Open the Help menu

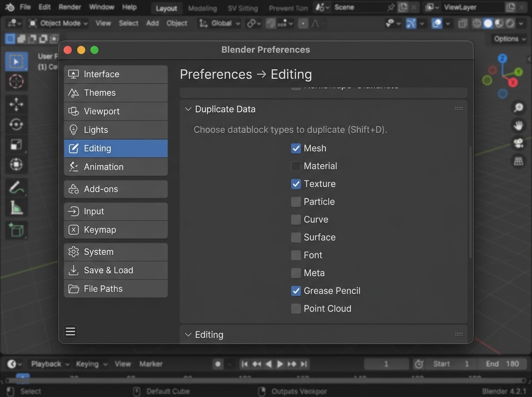pos(129,7)
